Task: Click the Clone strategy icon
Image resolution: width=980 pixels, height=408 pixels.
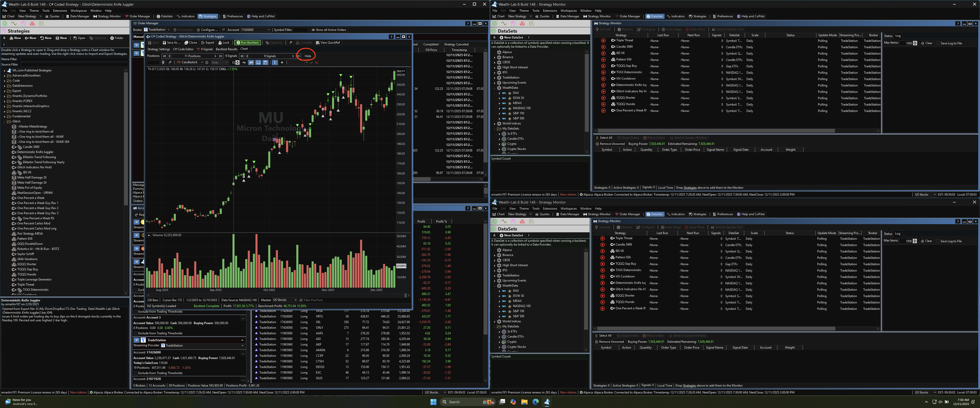Action: click(x=191, y=43)
